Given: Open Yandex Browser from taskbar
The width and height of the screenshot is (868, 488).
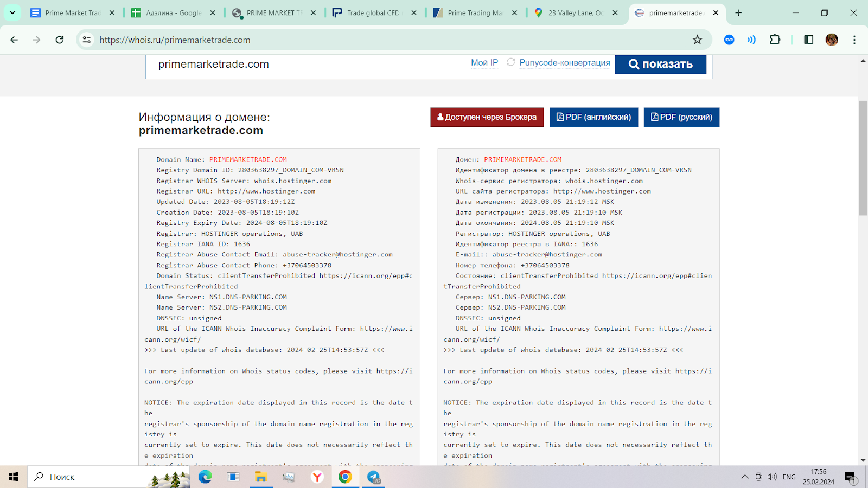Looking at the screenshot, I should [317, 477].
